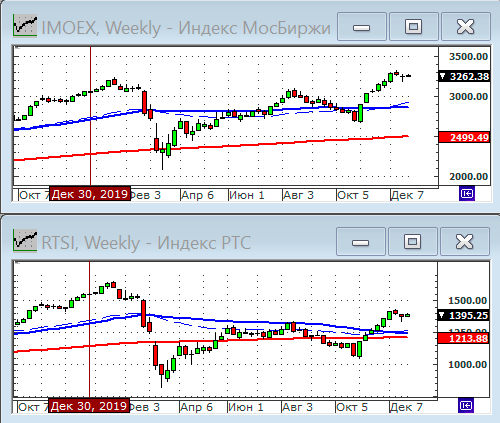The image size is (500, 423).
Task: Click Дек 7 on the RTSI time axis
Action: (406, 407)
